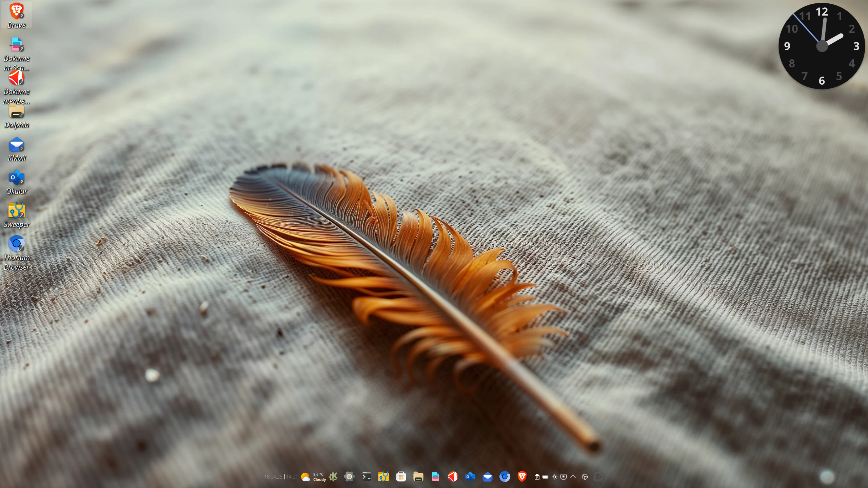This screenshot has width=868, height=488.
Task: Click the KDE application launcher icon
Action: (x=333, y=477)
